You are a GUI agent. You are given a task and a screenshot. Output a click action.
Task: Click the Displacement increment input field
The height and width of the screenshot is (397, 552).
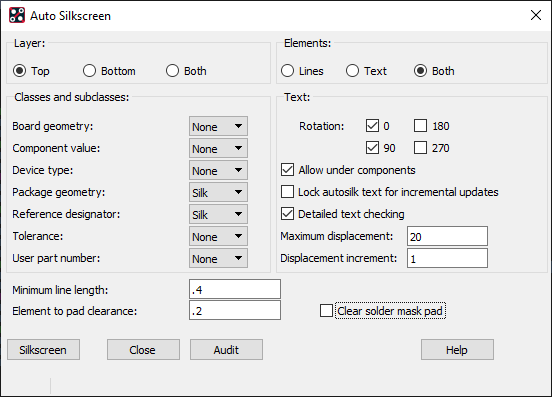pyautogui.click(x=447, y=258)
